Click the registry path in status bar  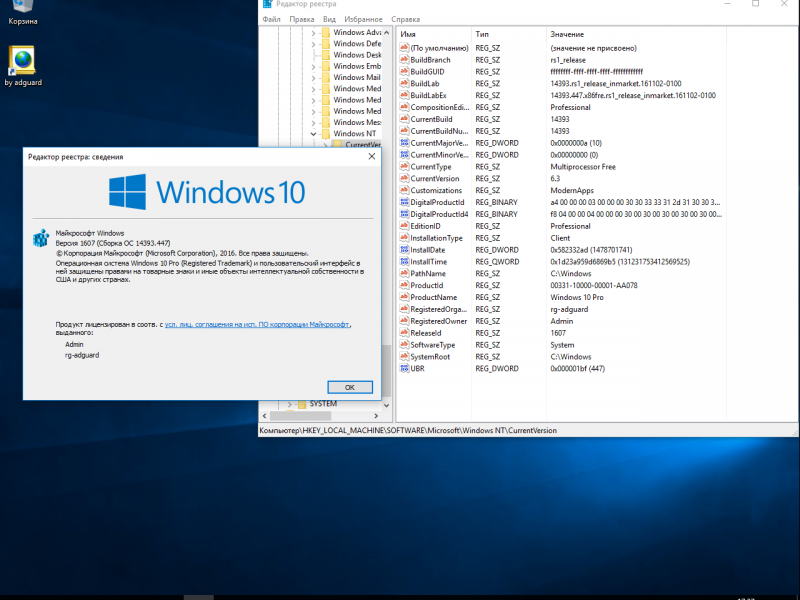pos(408,431)
